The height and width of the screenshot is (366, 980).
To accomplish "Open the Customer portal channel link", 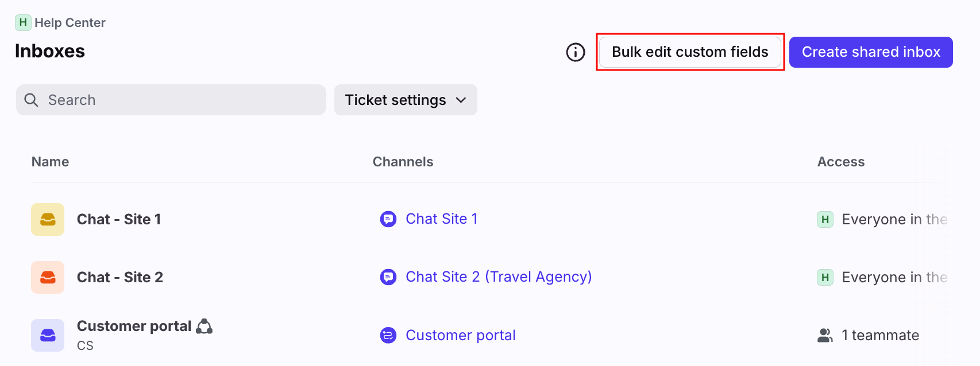I will (x=460, y=335).
